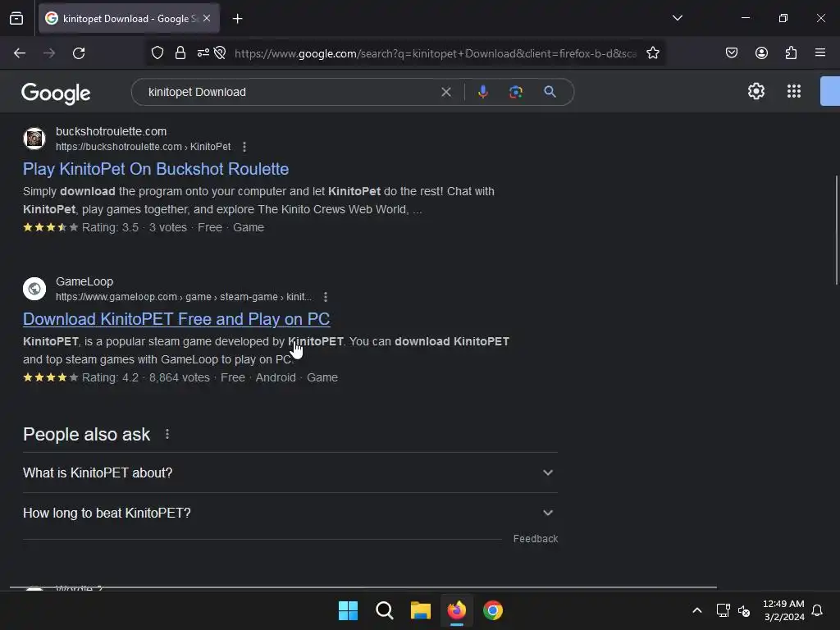The height and width of the screenshot is (630, 840).
Task: Click Feedback link under People also ask
Action: click(535, 538)
